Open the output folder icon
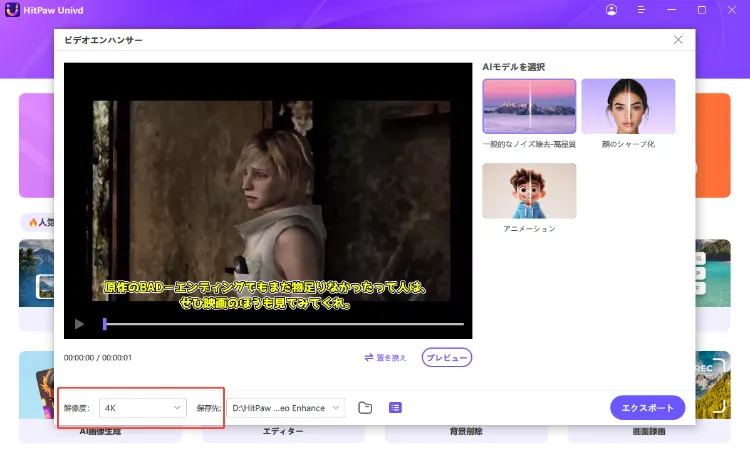The height and width of the screenshot is (450, 750). coord(365,407)
